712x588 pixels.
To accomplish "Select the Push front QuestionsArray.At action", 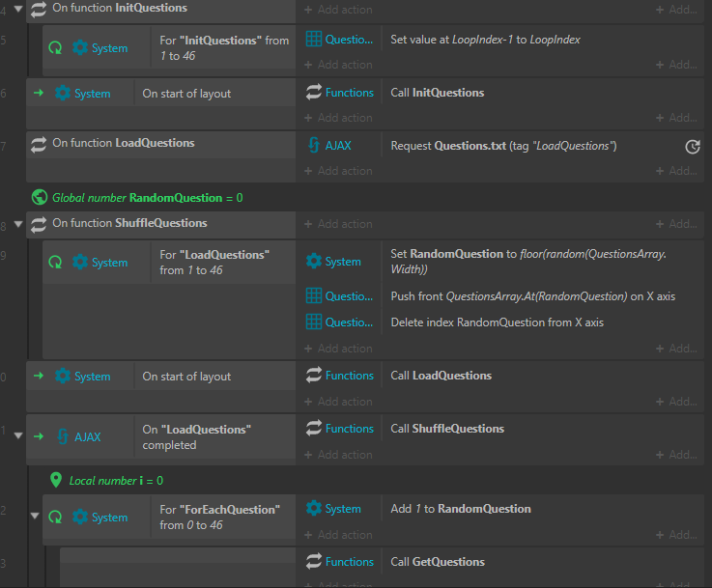I will click(x=532, y=296).
